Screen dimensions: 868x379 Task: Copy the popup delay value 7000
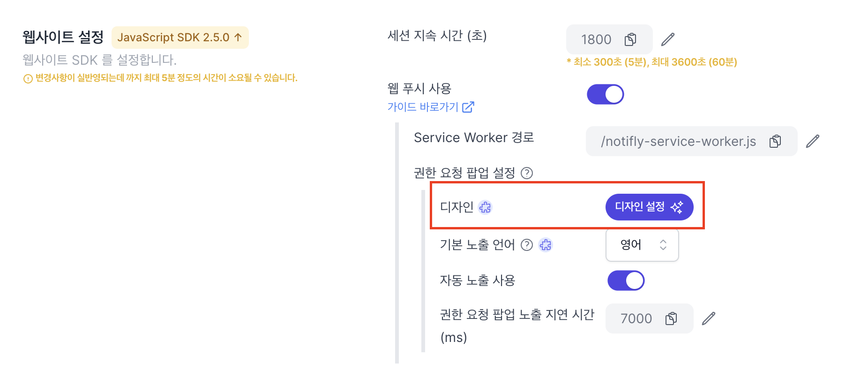671,318
